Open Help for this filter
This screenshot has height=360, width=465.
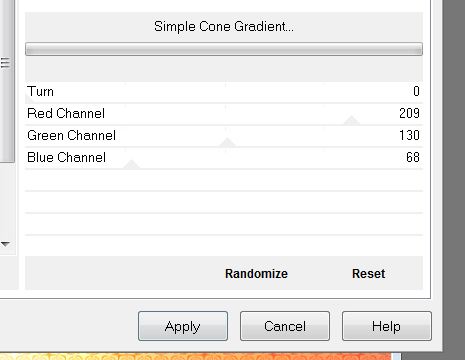point(387,326)
